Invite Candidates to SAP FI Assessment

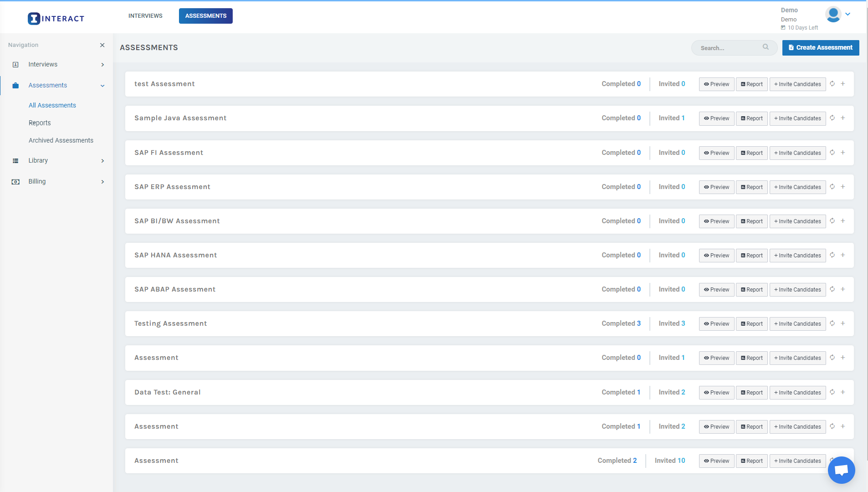pyautogui.click(x=798, y=153)
